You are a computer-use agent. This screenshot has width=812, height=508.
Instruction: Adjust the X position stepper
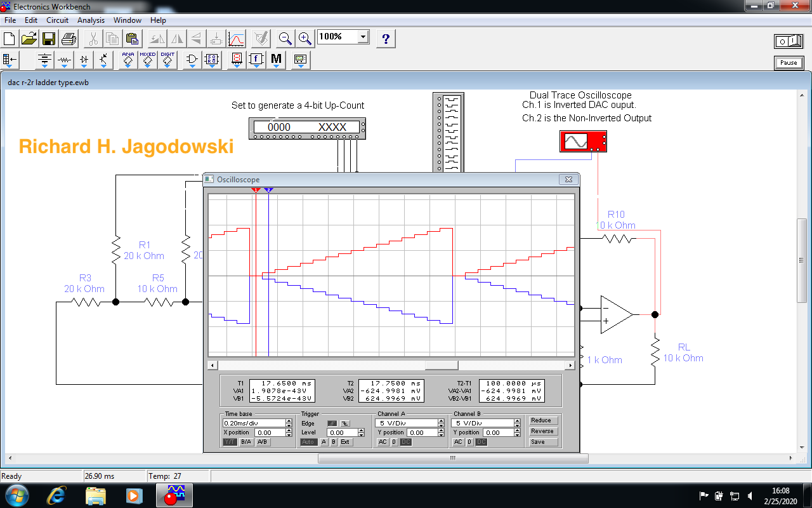tap(289, 432)
